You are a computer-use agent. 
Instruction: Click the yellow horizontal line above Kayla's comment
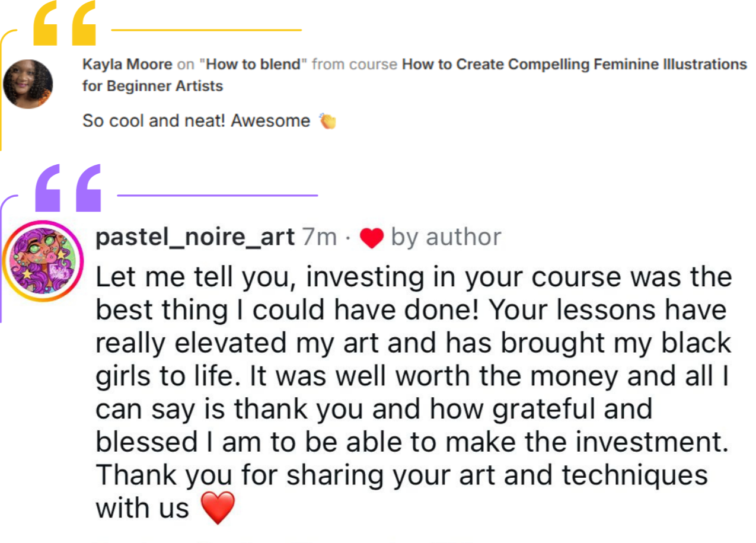(x=206, y=29)
